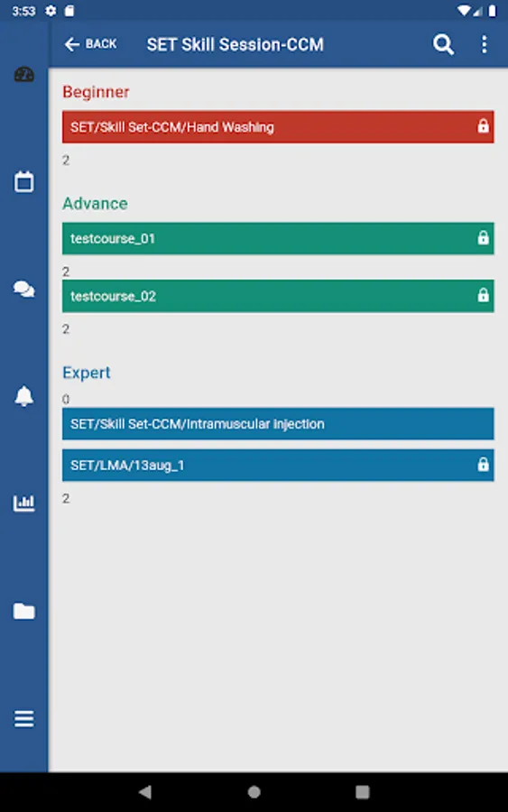Open notifications bell icon in sidebar

23,396
